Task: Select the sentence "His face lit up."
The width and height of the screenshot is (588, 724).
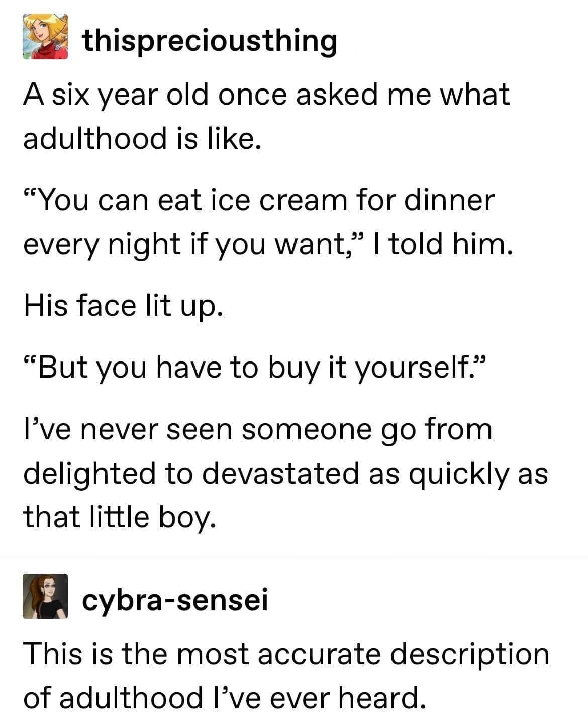Action: point(123,306)
